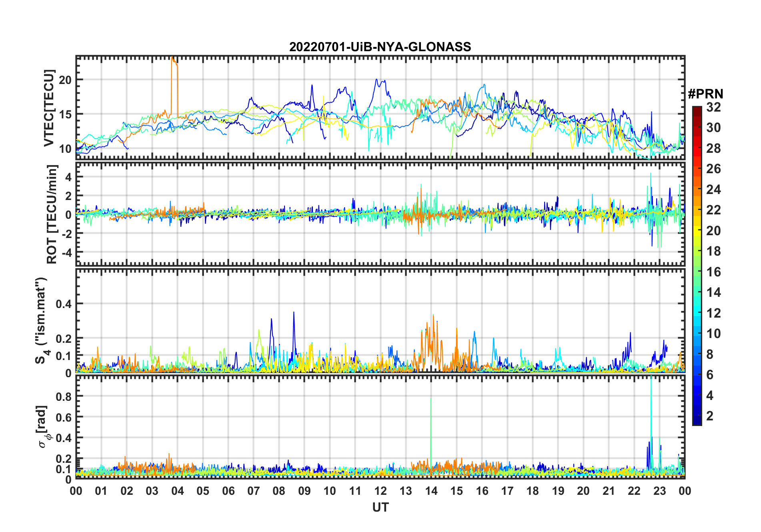Select the 06 tick on the UT axis
This screenshot has height=532, width=761.
228,491
